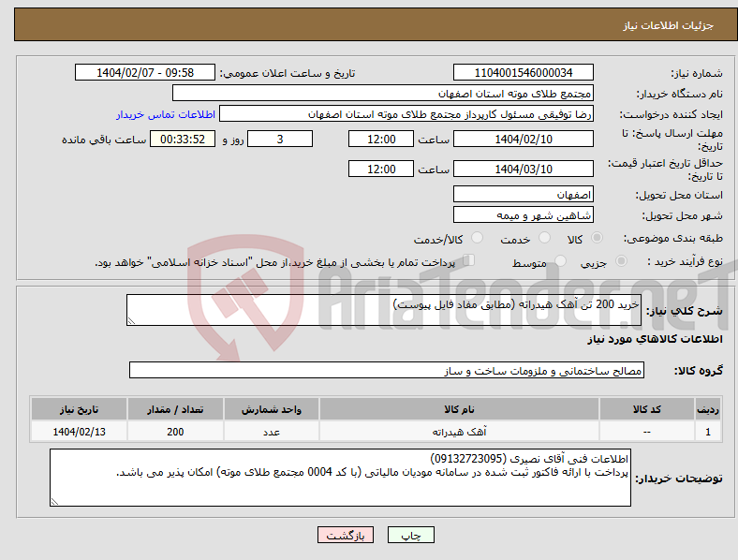The image size is (738, 560).
Task: Click the price validity date 1404/03/10
Action: (523, 169)
